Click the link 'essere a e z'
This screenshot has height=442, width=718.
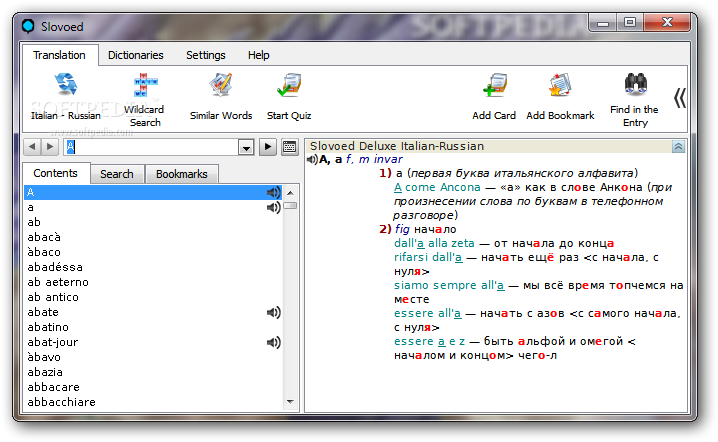430,341
